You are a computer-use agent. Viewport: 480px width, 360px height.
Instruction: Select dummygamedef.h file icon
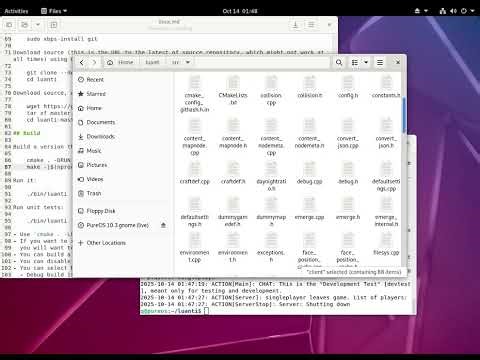pyautogui.click(x=233, y=204)
